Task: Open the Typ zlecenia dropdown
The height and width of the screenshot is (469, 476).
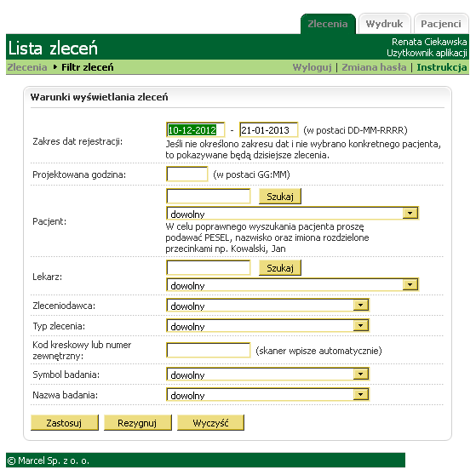Action: [267, 326]
